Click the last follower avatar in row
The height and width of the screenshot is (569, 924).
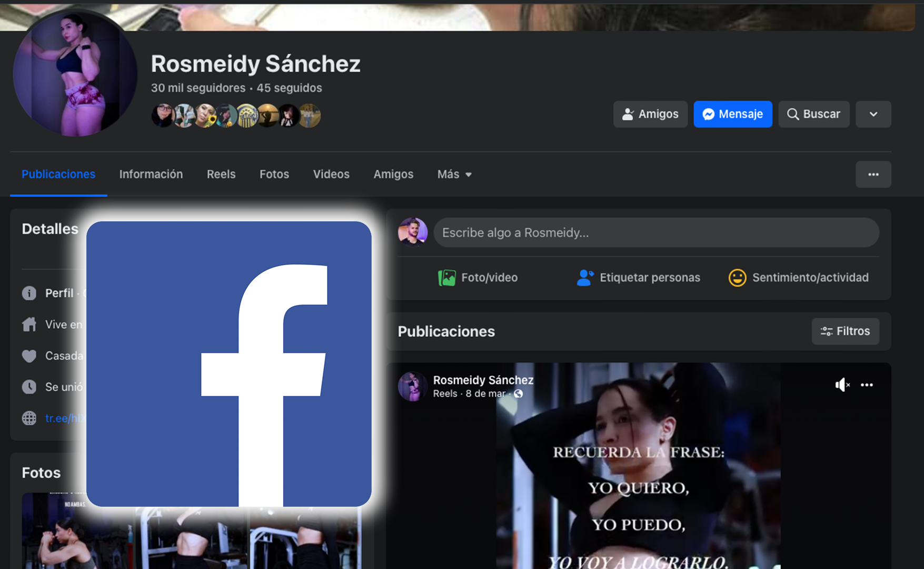click(x=310, y=115)
